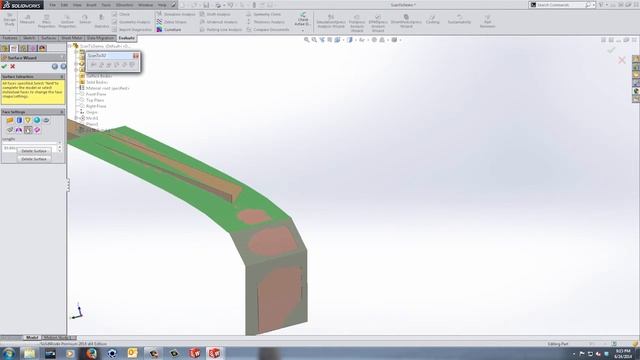Screen dimensions: 640x360
Task: Open the Tools menu
Action: point(106,5)
